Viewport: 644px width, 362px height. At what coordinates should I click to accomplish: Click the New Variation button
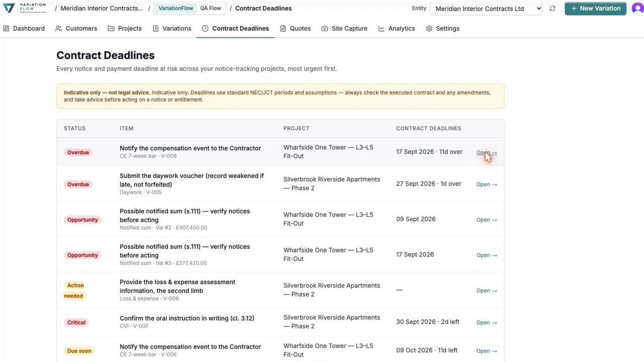click(x=596, y=9)
